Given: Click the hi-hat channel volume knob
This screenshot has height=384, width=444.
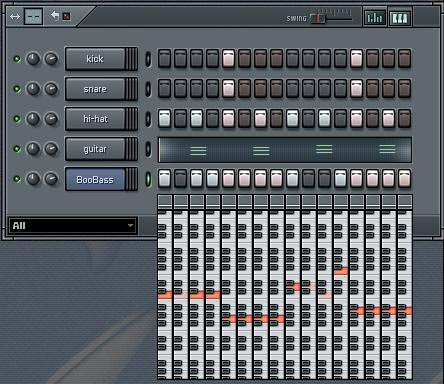Looking at the screenshot, I should pos(51,119).
